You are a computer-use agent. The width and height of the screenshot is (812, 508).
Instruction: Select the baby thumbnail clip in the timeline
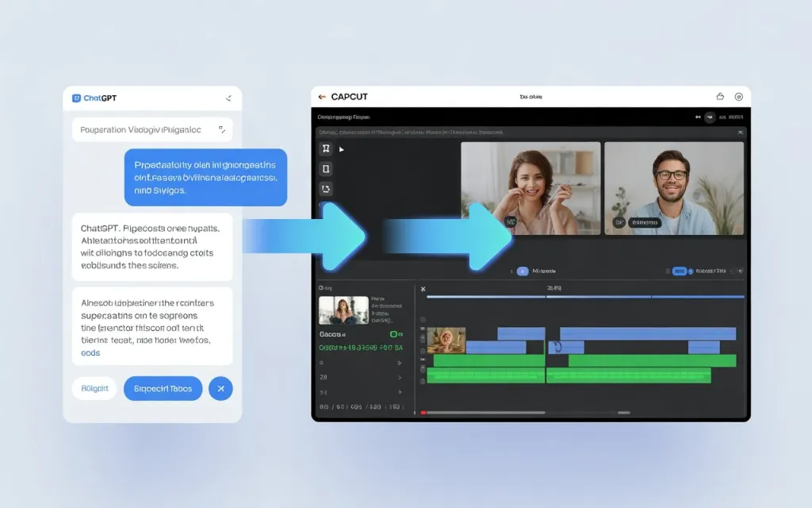tap(446, 340)
